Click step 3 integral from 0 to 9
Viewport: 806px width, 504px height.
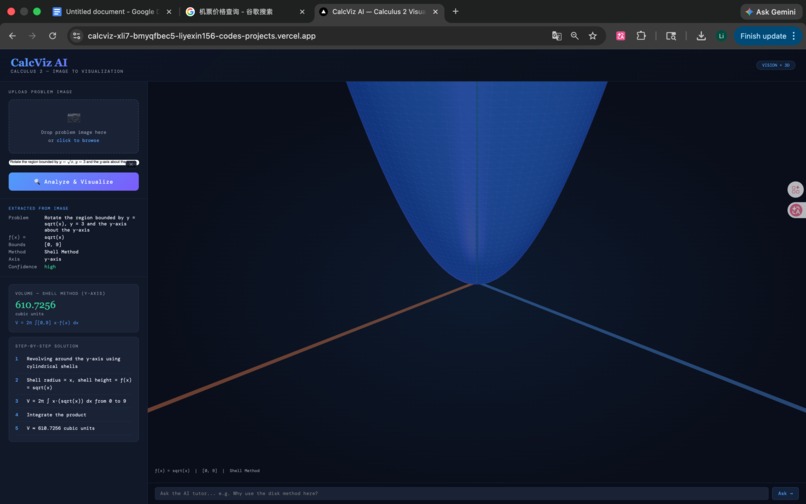pos(76,401)
